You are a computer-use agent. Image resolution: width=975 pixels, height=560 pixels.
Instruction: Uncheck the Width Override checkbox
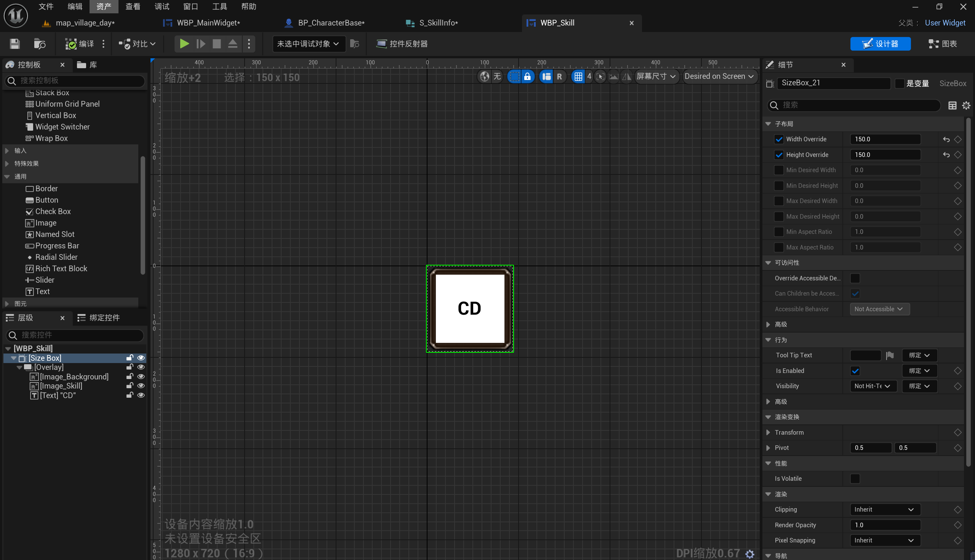[x=779, y=139]
